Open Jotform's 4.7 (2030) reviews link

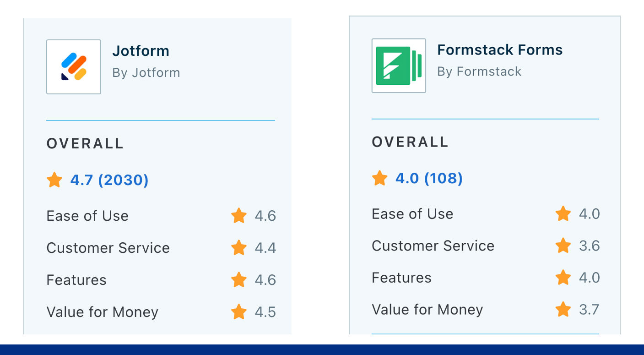click(x=109, y=180)
